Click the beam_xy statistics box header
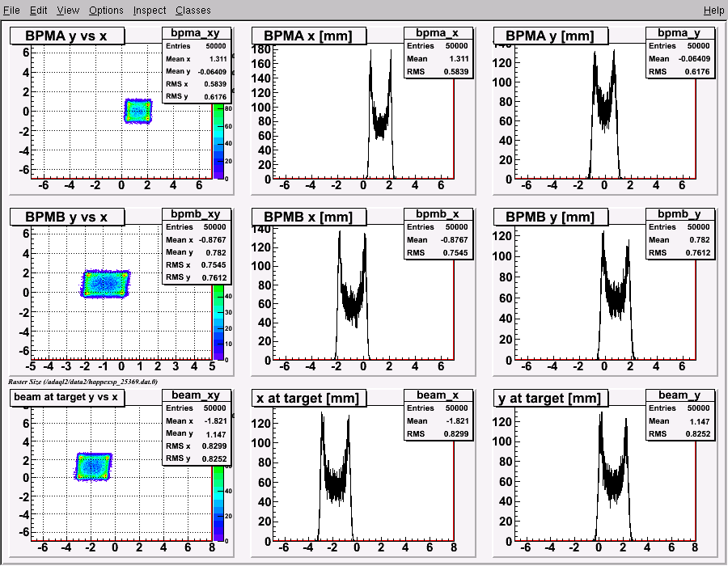This screenshot has width=728, height=566. pyautogui.click(x=196, y=395)
